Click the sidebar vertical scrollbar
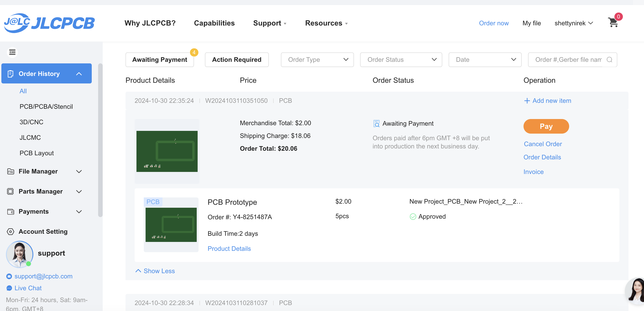 100,140
